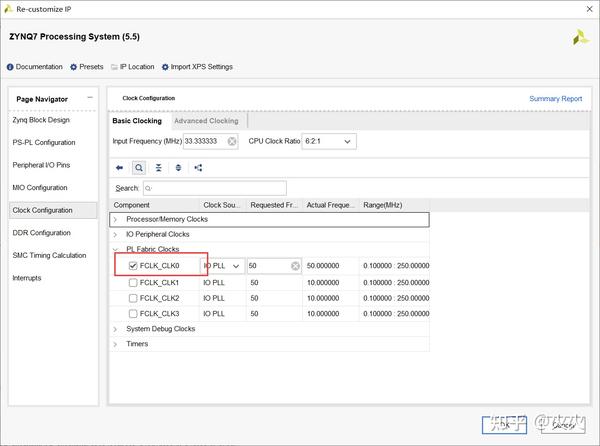Enable the FCLK_CLK3 checkbox

pyautogui.click(x=133, y=313)
